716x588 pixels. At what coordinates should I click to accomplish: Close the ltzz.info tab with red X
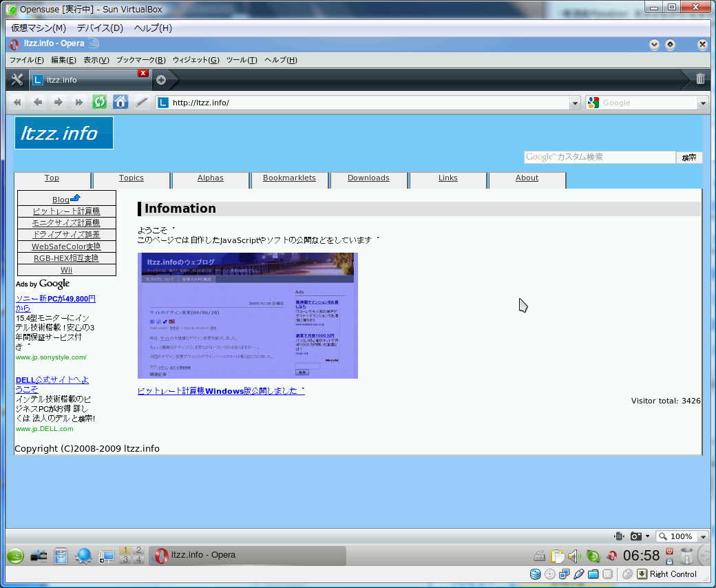143,73
